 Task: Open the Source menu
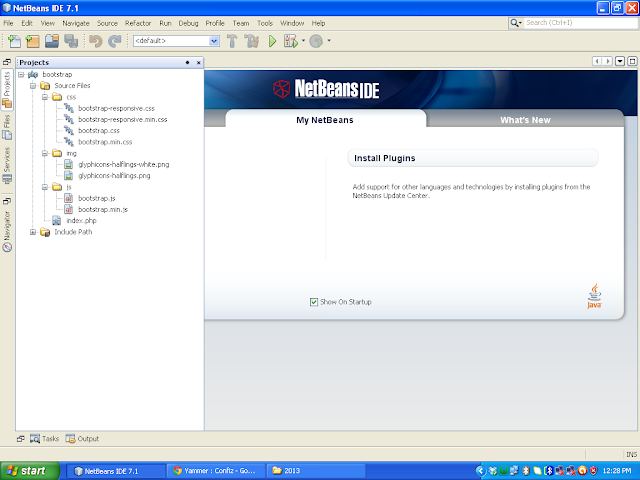click(107, 23)
